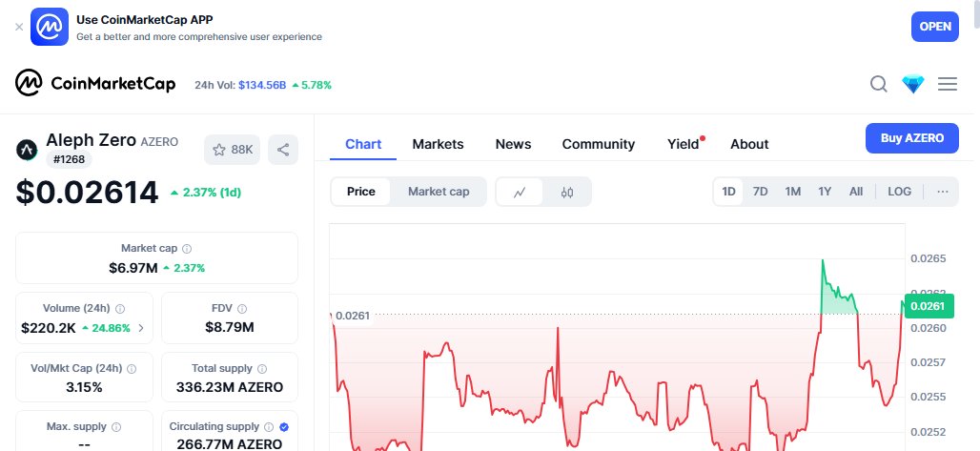
Task: Show Circulating supply info icon
Action: (269, 427)
